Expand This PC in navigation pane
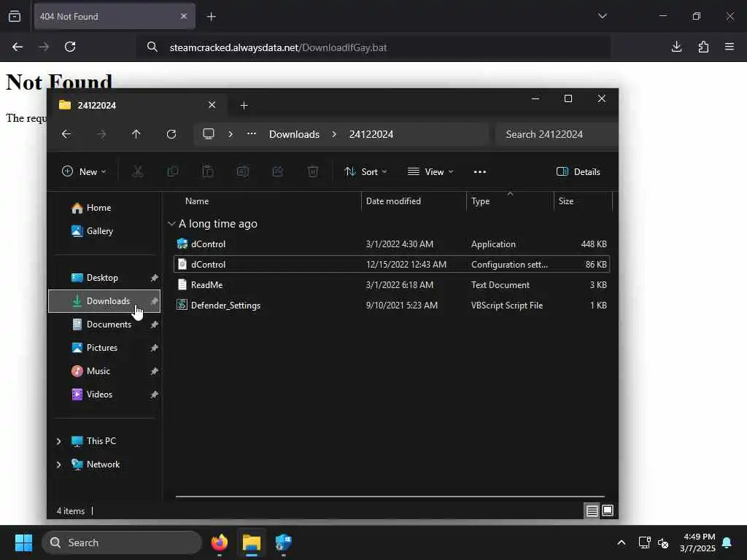The height and width of the screenshot is (560, 747). pos(58,441)
